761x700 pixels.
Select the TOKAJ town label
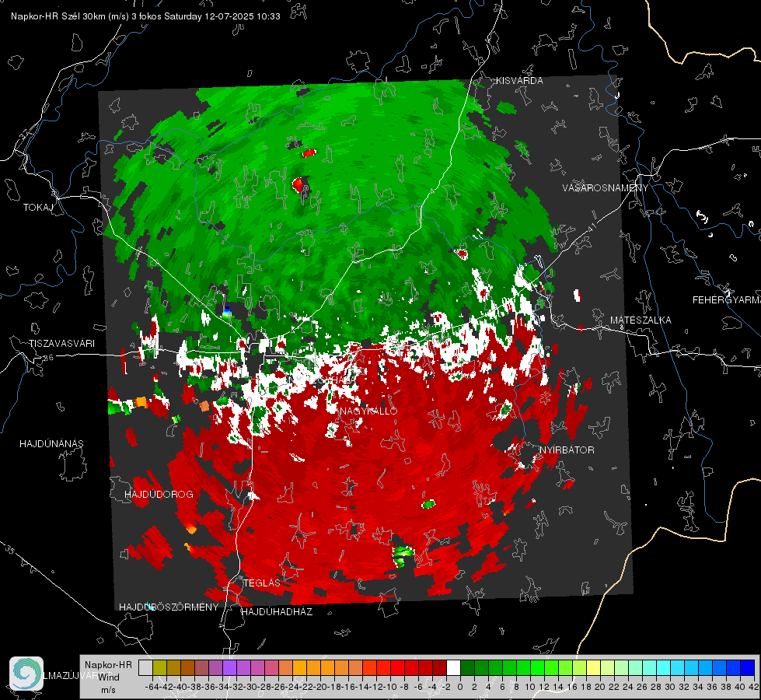[37, 208]
